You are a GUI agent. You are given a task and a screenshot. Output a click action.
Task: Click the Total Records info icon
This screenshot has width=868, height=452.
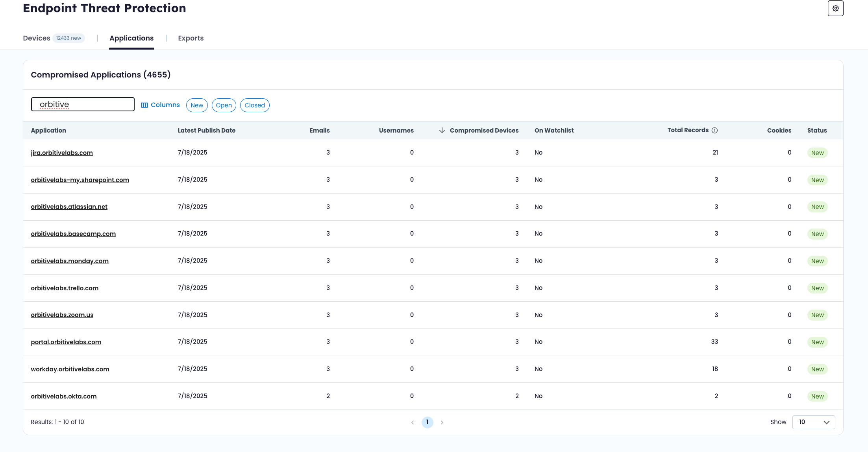[x=714, y=130]
